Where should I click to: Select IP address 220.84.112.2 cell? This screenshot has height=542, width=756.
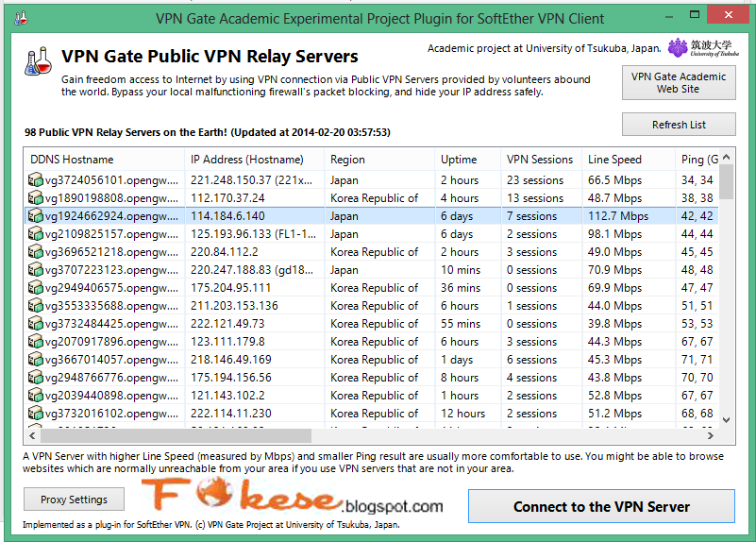click(x=254, y=252)
